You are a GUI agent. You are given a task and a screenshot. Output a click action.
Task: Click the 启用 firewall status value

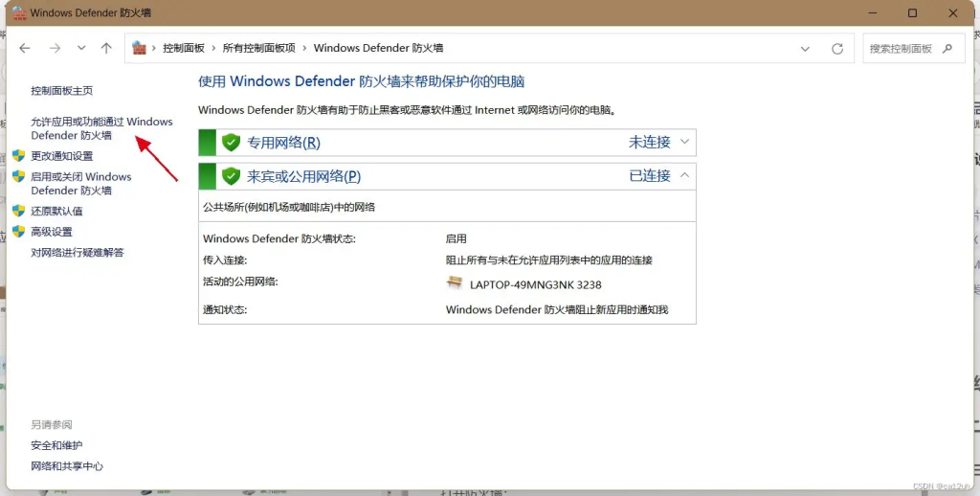tap(457, 238)
